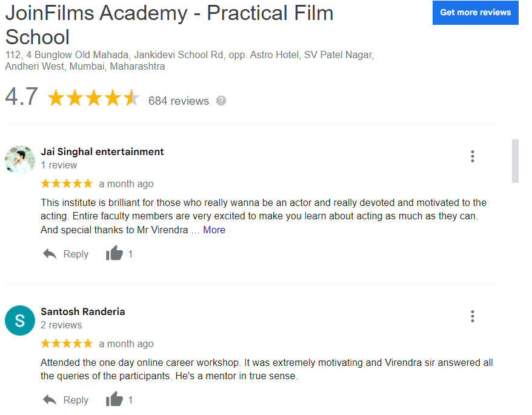Screen dimensions: 532x415
Task: Like Jai Singhal entertainment's review with thumbs up
Action: pos(114,254)
